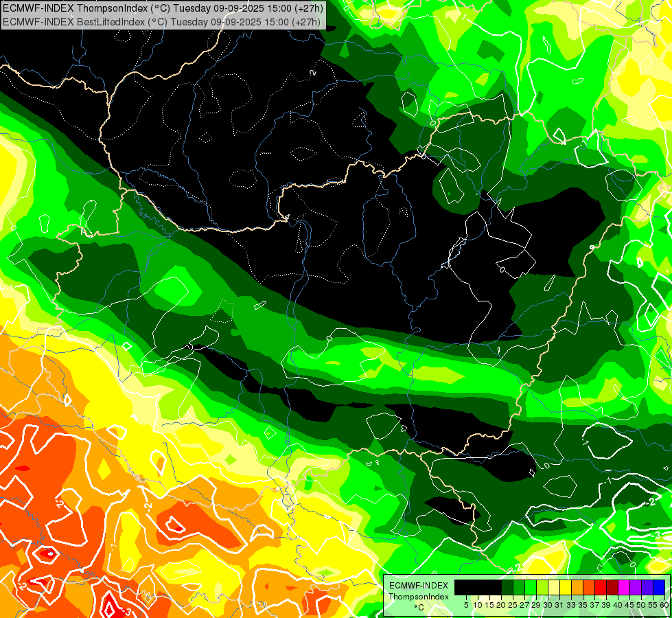
Task: Select the purple 45–50 legend swatch
Action: [636, 587]
